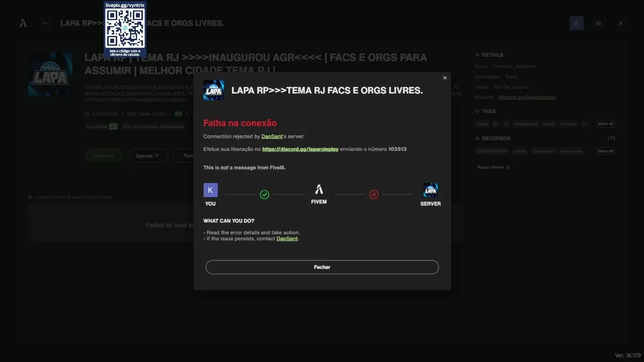
Task: Click the 'DLC: San Andreas Mercenaries' badge
Action: pos(153,127)
